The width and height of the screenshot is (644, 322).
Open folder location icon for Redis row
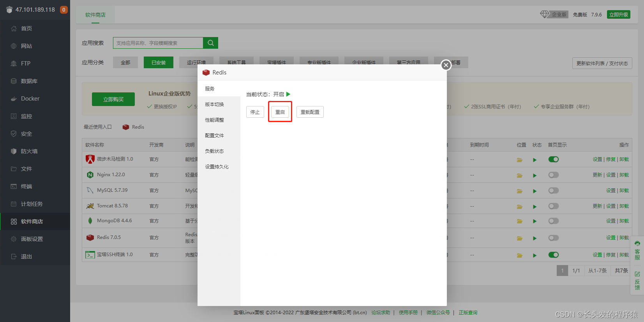point(519,238)
